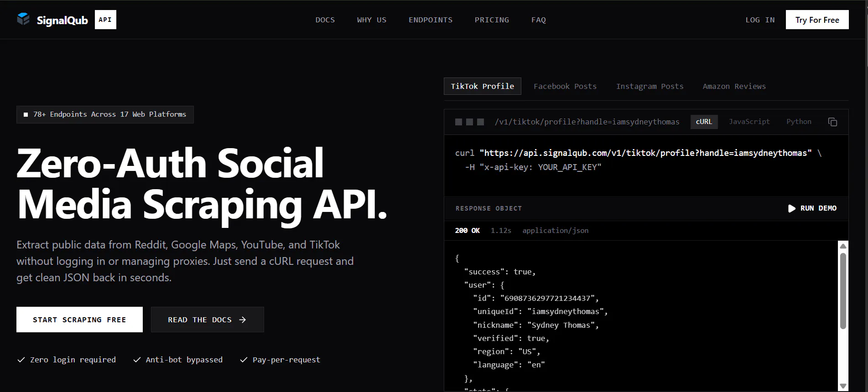Click the Try For Free button

pyautogui.click(x=817, y=20)
